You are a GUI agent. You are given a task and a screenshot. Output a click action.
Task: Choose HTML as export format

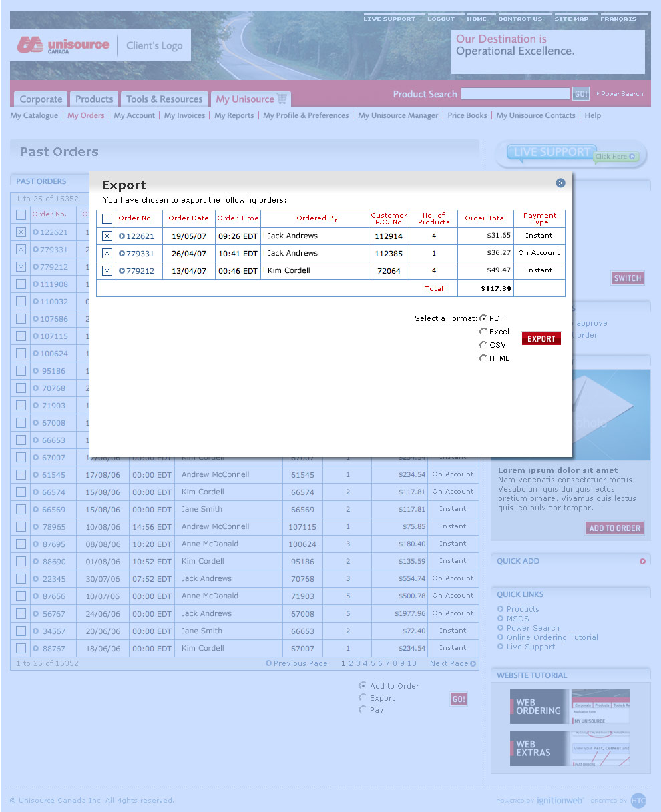483,358
